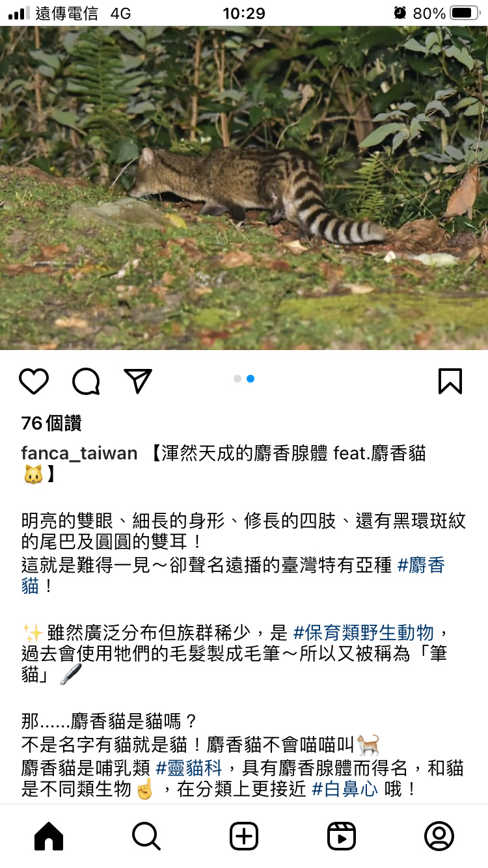The image size is (488, 868).
Task: Open the Reels tab
Action: pos(342,836)
